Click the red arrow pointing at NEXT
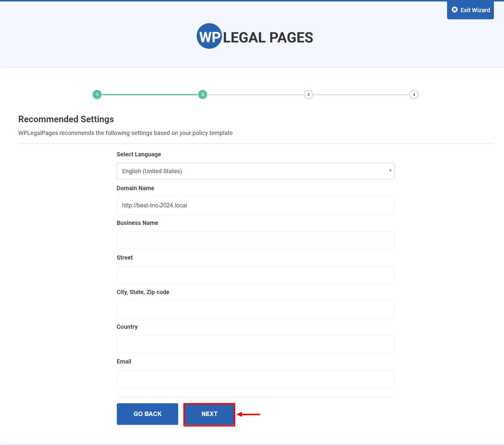This screenshot has height=445, width=504. (249, 414)
